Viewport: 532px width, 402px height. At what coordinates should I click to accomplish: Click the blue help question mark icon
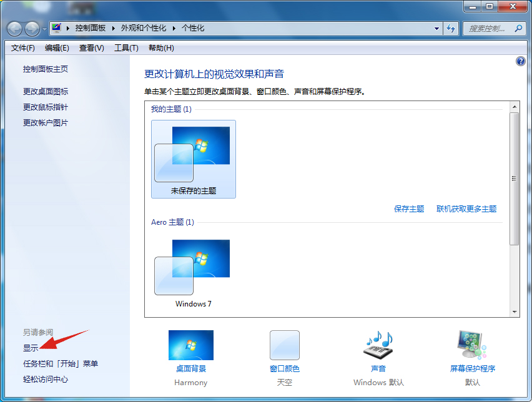tap(521, 61)
